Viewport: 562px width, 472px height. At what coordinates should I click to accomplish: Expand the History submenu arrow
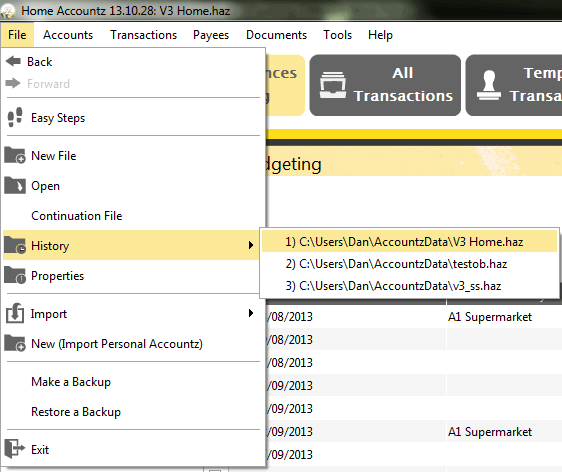251,245
